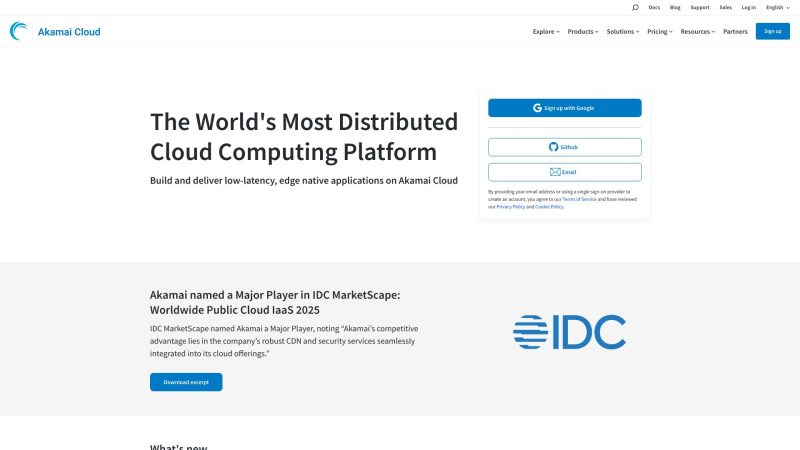Screen dimensions: 800x450
Task: Visit the Blog link
Action: 675,7
